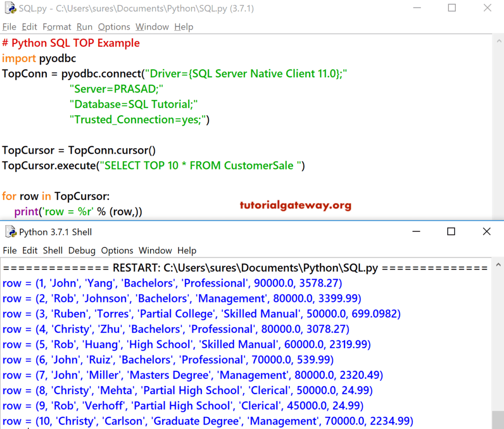
Task: Minimize the Python 3.7.1 Shell window
Action: click(x=416, y=231)
